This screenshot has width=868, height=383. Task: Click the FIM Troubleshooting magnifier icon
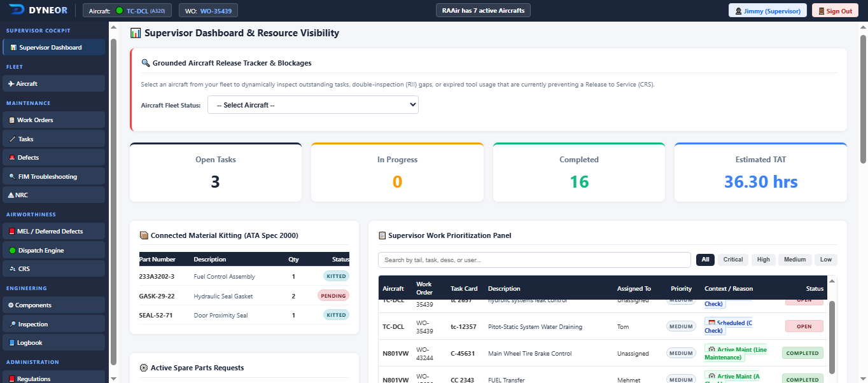pyautogui.click(x=12, y=177)
